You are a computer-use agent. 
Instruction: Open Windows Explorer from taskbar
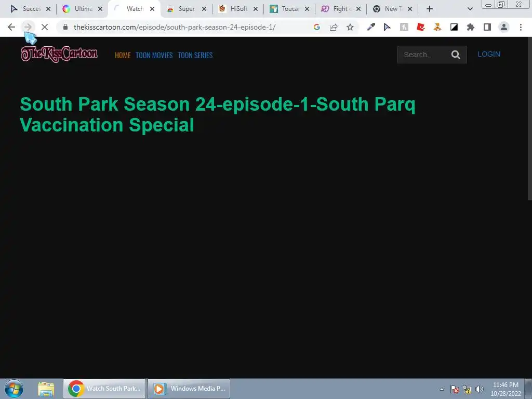click(46, 389)
